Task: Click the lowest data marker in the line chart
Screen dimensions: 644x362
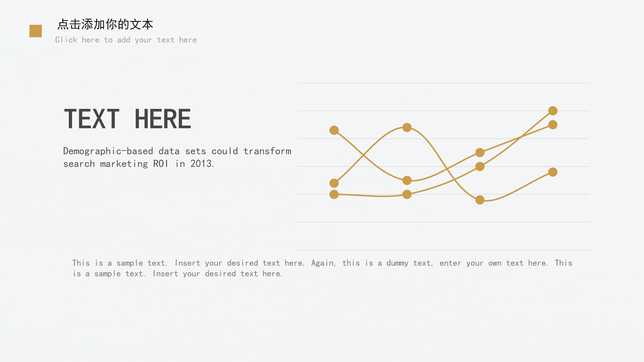Action: click(480, 200)
